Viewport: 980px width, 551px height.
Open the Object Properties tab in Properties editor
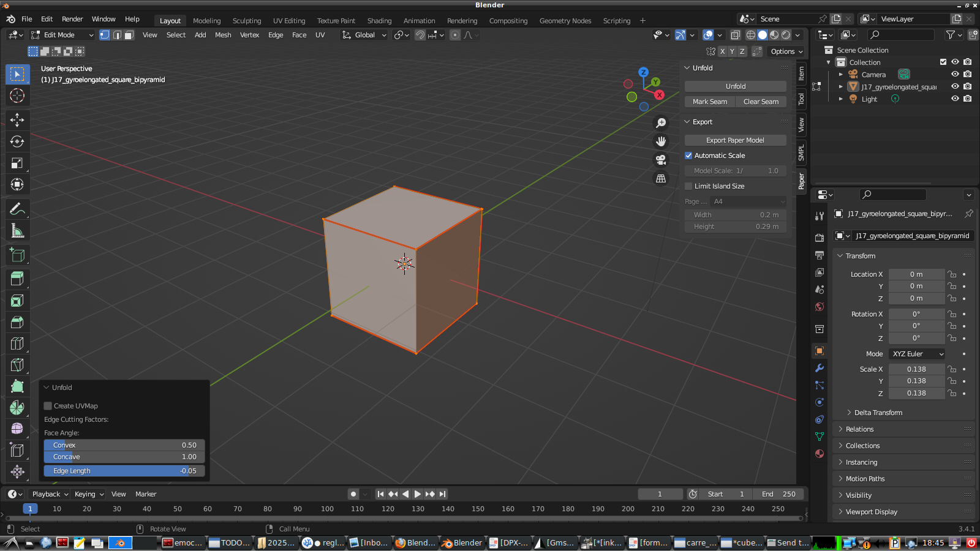pyautogui.click(x=820, y=351)
